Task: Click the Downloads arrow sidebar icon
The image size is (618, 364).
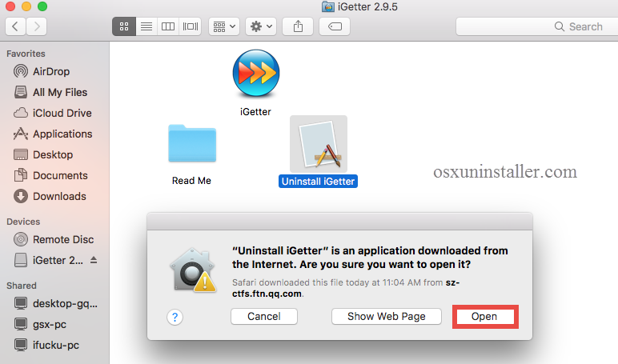Action: coord(21,196)
